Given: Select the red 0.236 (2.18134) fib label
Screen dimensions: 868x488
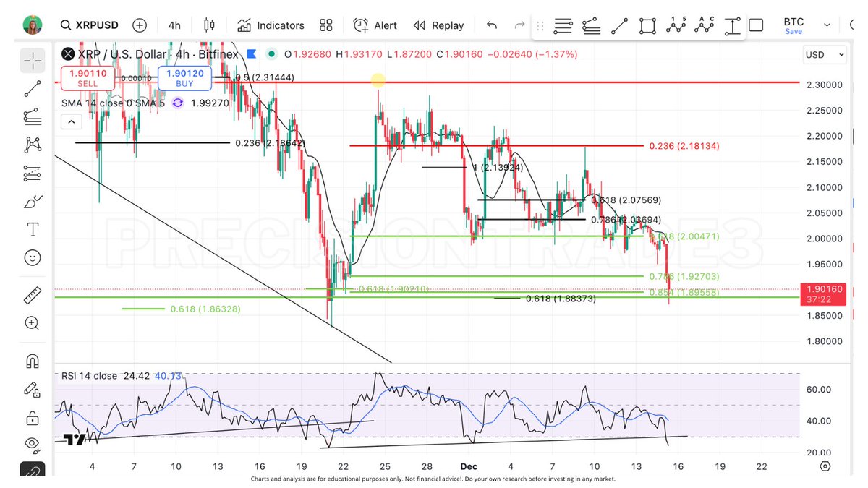Looking at the screenshot, I should point(684,146).
